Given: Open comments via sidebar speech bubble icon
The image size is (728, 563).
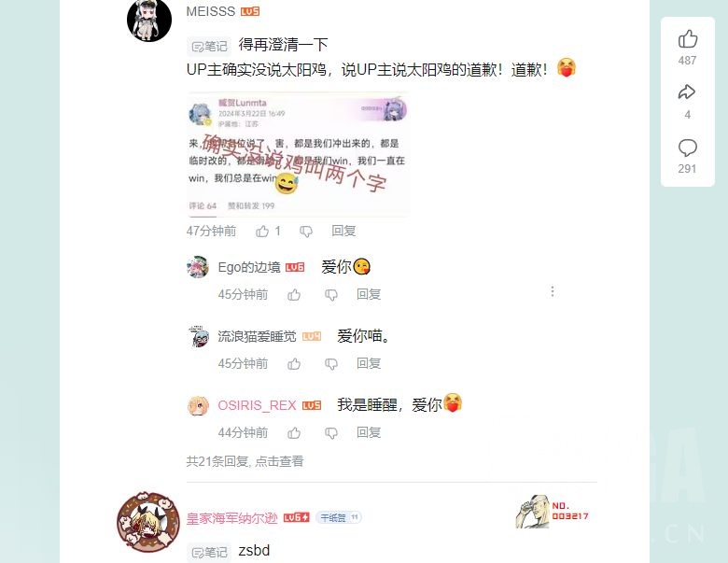Looking at the screenshot, I should [x=687, y=148].
